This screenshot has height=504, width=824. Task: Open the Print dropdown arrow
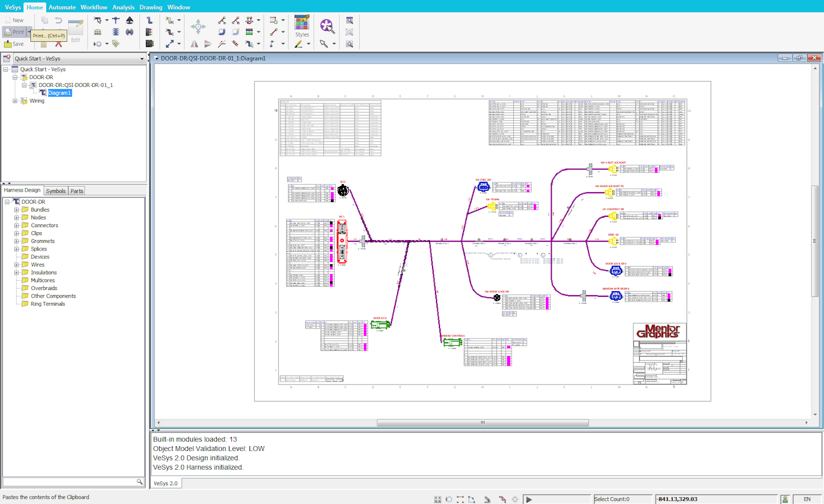point(29,32)
